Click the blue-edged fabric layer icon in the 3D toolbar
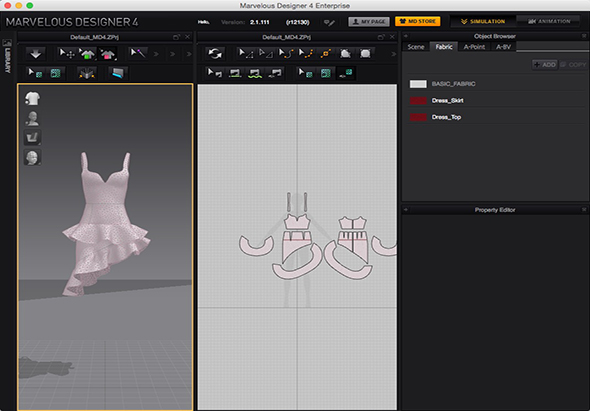This screenshot has height=411, width=590. (118, 73)
